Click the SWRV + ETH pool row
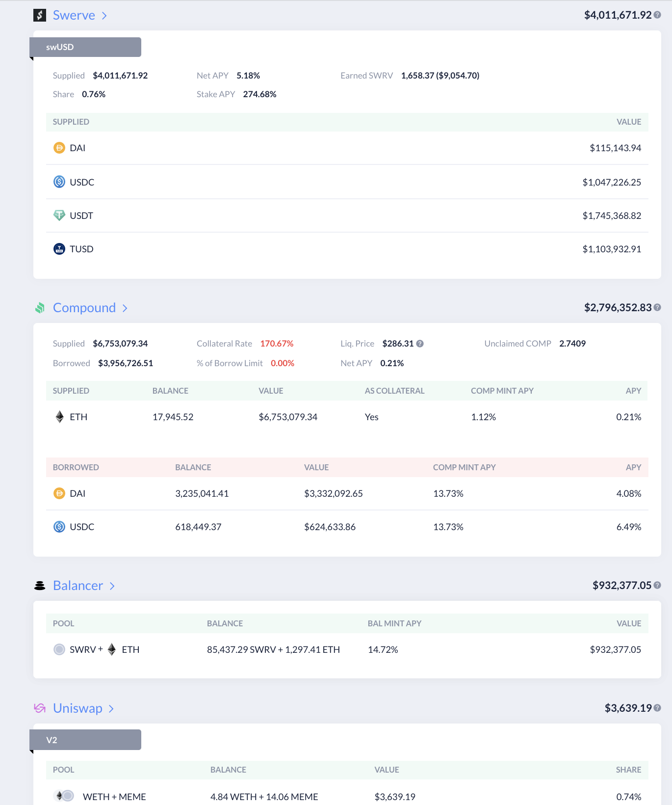This screenshot has height=805, width=672. [347, 649]
